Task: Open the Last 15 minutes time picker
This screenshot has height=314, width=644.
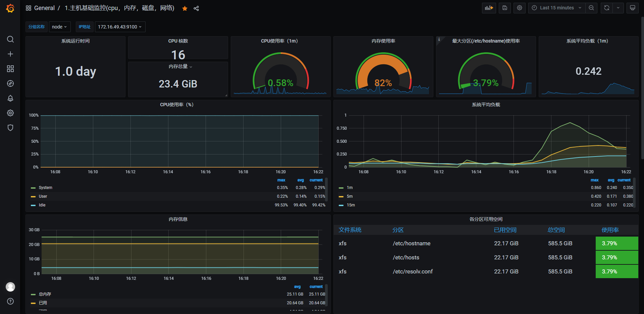Action: (x=557, y=8)
